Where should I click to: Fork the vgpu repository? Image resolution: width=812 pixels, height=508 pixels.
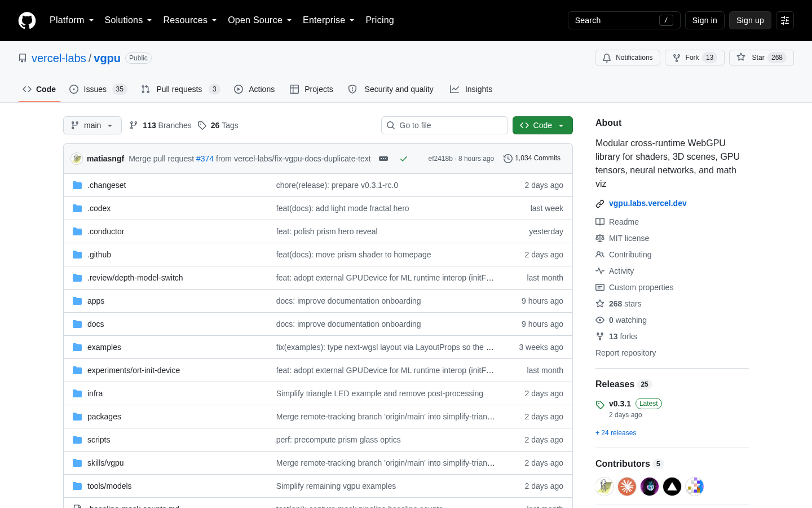[x=695, y=58]
